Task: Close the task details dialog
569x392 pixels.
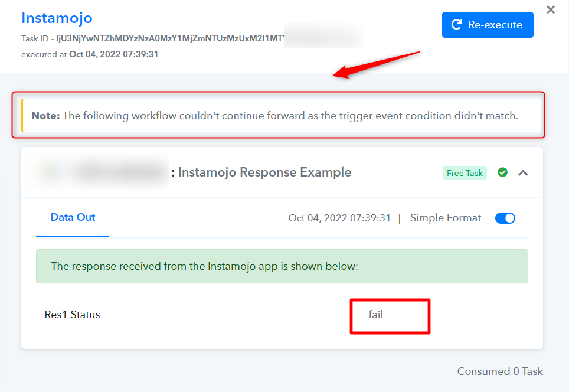Action: (551, 10)
